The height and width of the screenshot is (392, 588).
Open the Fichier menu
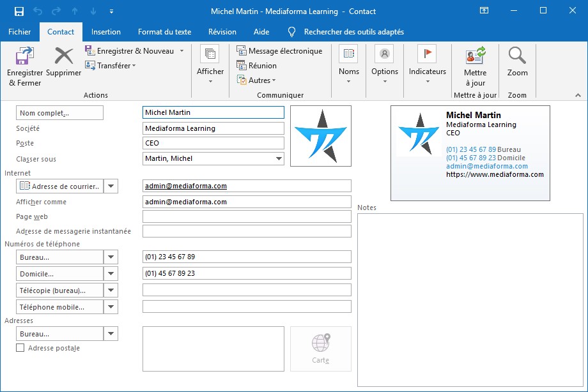pos(20,32)
